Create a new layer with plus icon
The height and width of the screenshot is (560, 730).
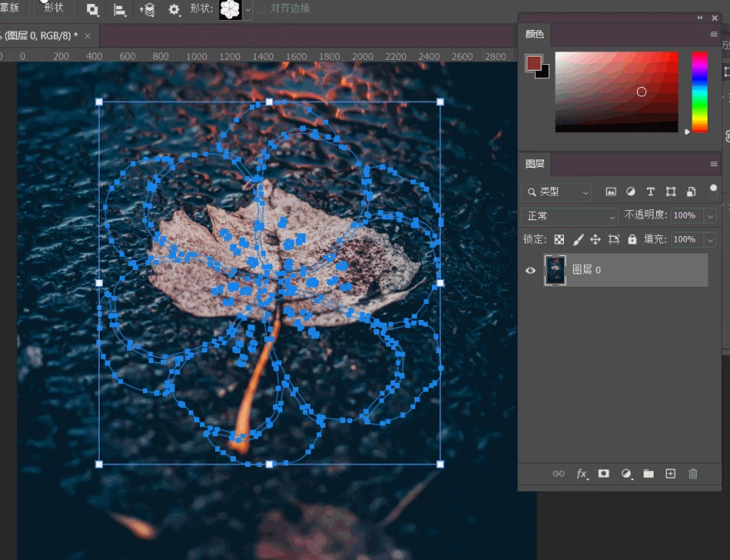(x=670, y=474)
